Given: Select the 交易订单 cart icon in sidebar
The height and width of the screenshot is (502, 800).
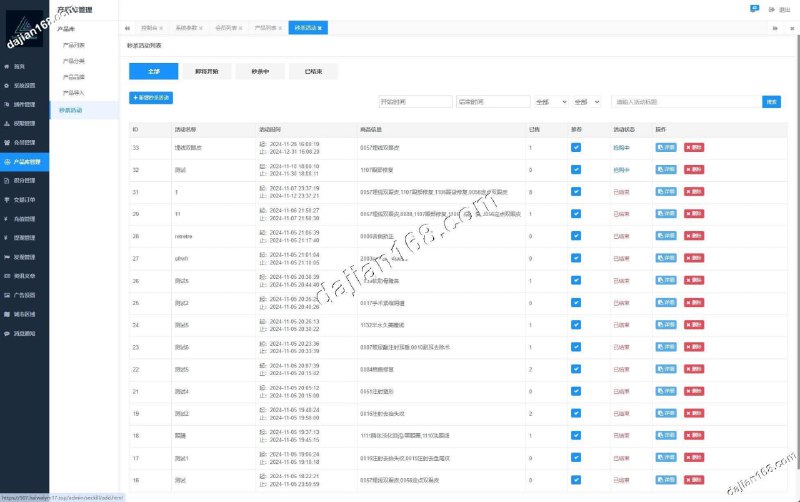Looking at the screenshot, I should tap(7, 199).
